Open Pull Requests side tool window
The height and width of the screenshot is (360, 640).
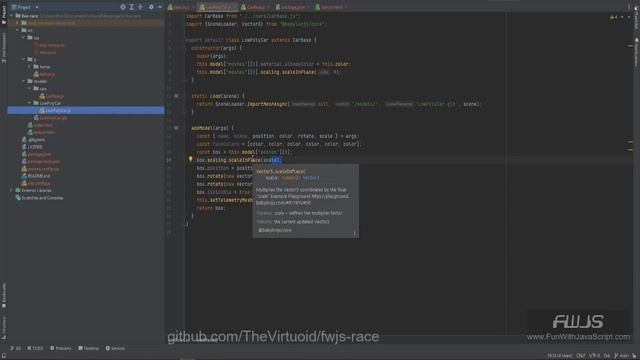pos(4,48)
